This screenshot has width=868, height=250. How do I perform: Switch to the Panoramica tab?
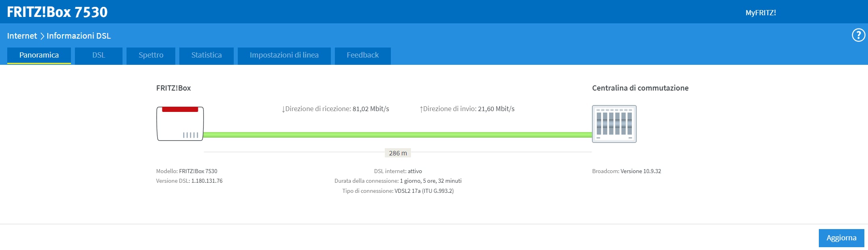tap(39, 56)
